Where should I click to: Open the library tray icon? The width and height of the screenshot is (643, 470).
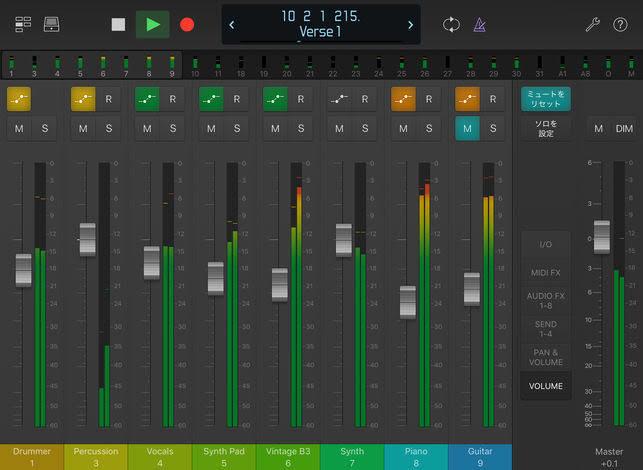(x=52, y=25)
